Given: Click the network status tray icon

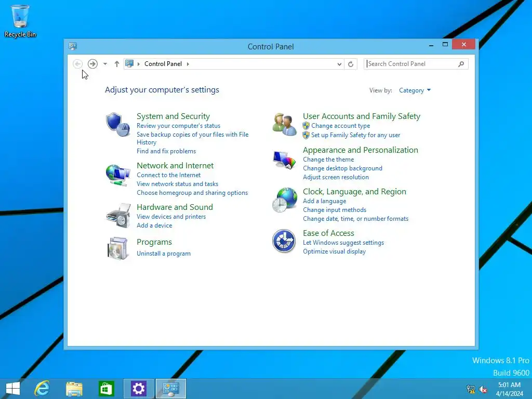Looking at the screenshot, I should pyautogui.click(x=471, y=389).
